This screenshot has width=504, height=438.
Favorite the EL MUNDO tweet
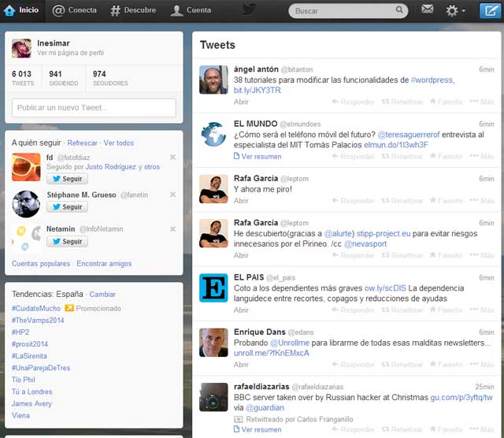click(447, 156)
